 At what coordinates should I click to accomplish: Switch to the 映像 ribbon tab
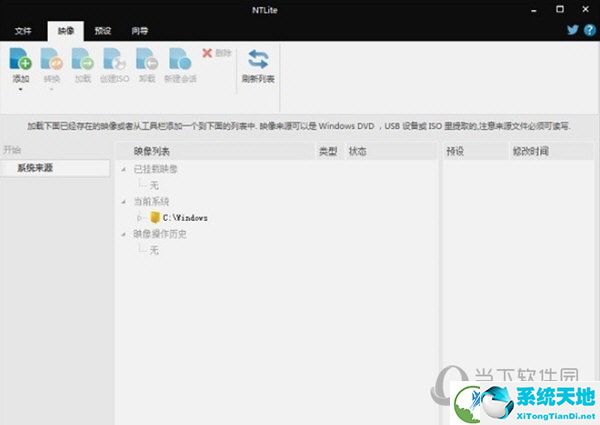coord(66,31)
